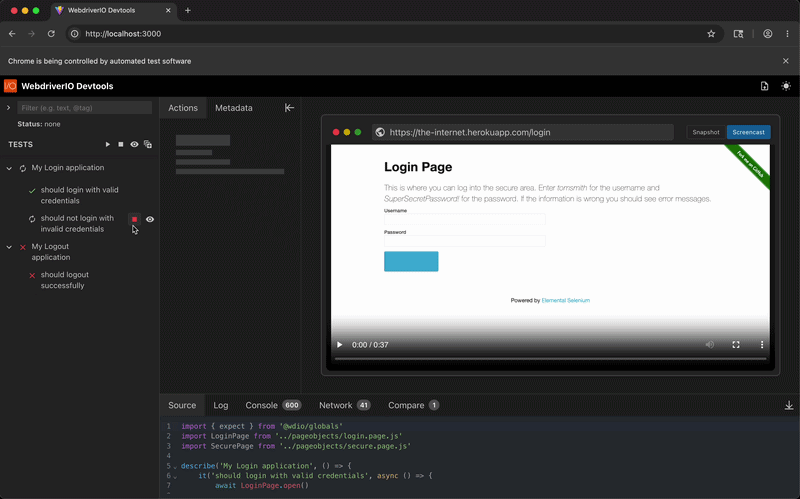Open the video more-options menu
This screenshot has height=499, width=800.
coord(762,345)
